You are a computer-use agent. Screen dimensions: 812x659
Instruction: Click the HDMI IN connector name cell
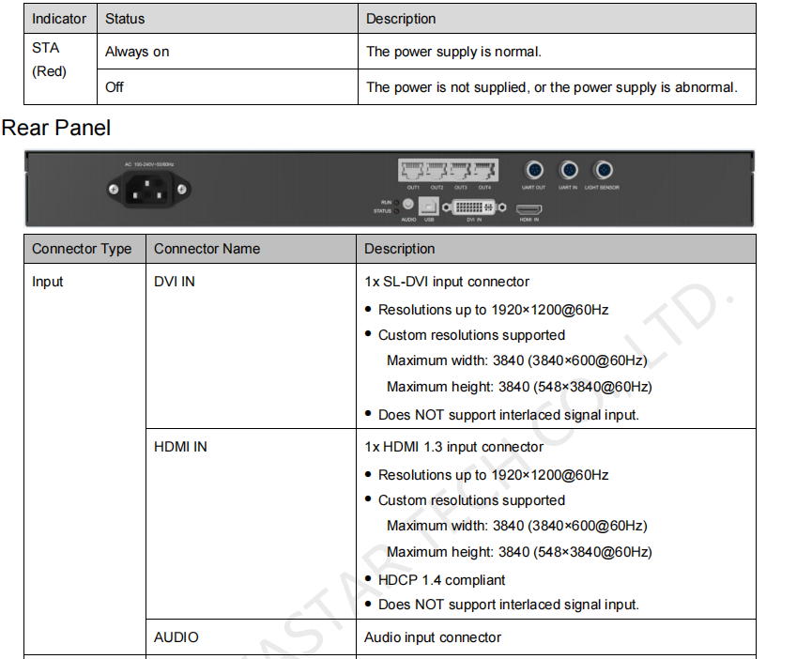click(180, 447)
